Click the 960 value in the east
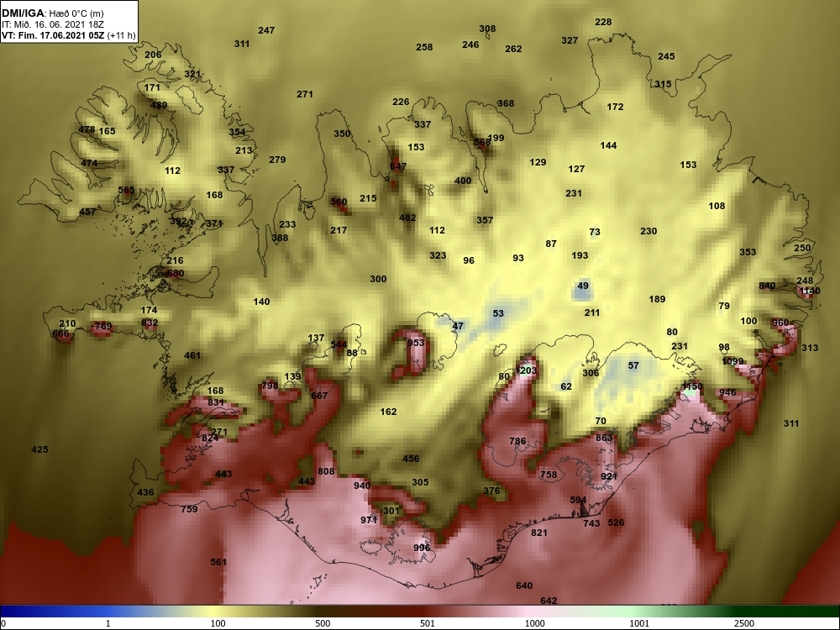 [x=780, y=323]
